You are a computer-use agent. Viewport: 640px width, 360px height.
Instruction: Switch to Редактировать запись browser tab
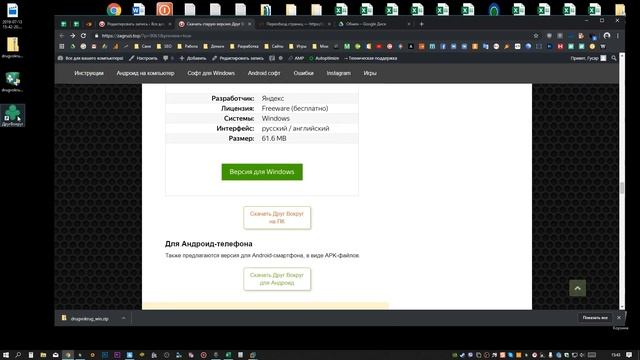click(x=135, y=24)
